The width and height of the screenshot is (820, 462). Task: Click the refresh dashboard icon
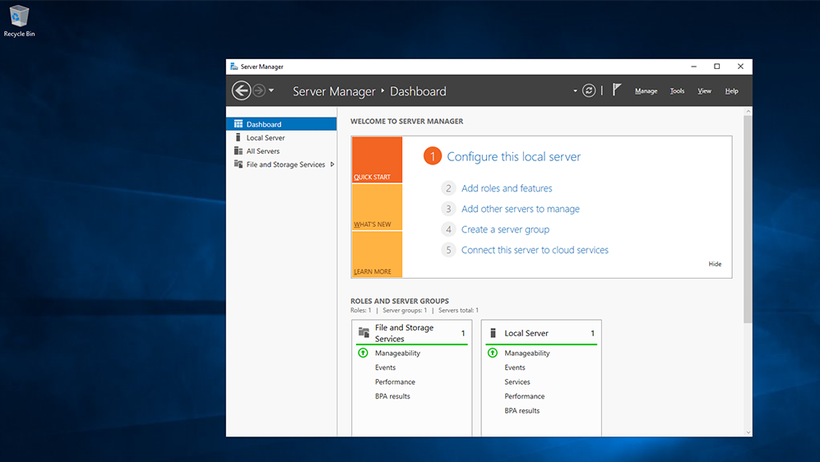(589, 91)
